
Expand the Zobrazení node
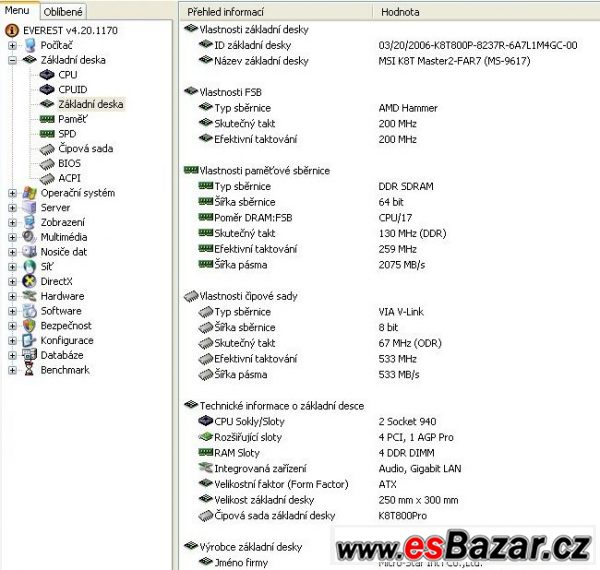pyautogui.click(x=12, y=223)
